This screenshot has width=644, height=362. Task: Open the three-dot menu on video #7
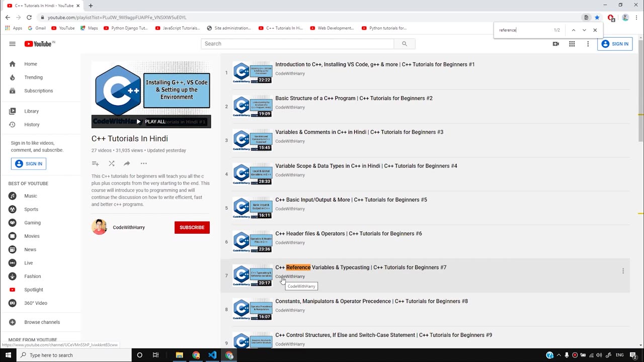coord(623,271)
